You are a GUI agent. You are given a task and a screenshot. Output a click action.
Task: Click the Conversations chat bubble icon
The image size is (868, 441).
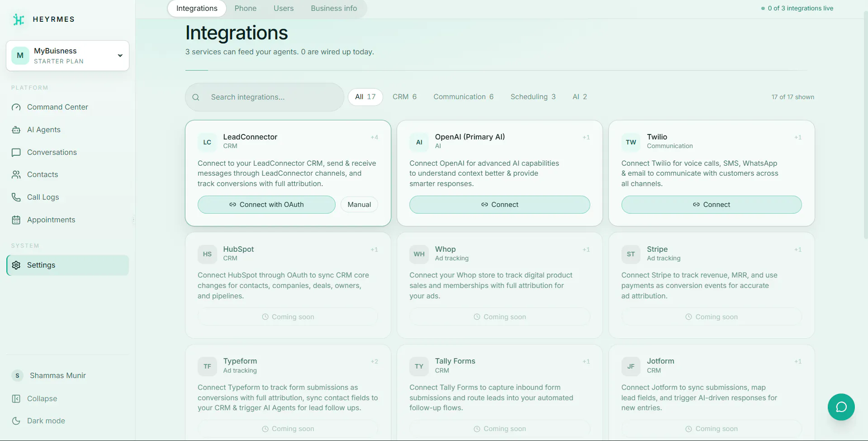pyautogui.click(x=16, y=153)
